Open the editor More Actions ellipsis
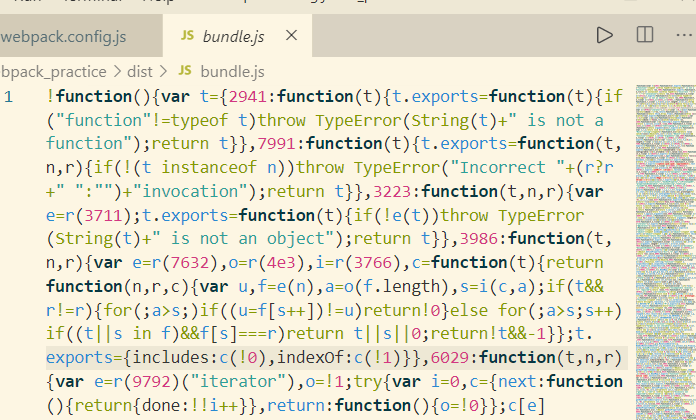This screenshot has height=420, width=696. pos(685,35)
